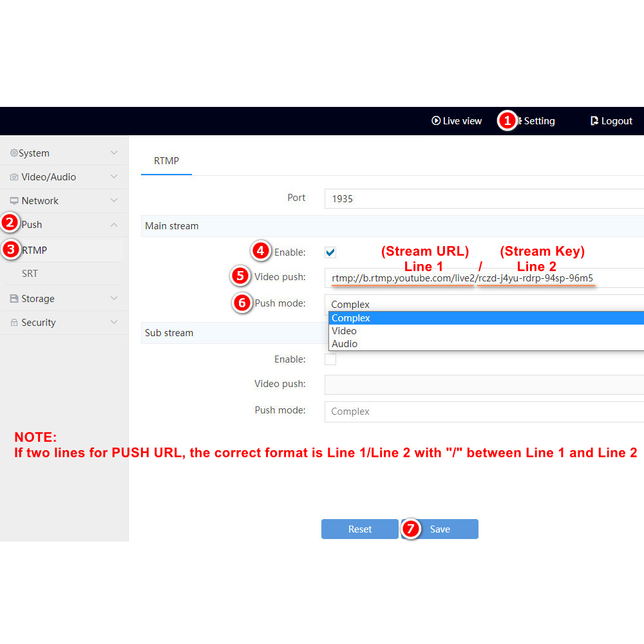Click the Storage disk icon
Viewport: 644px width, 644px height.
14,299
